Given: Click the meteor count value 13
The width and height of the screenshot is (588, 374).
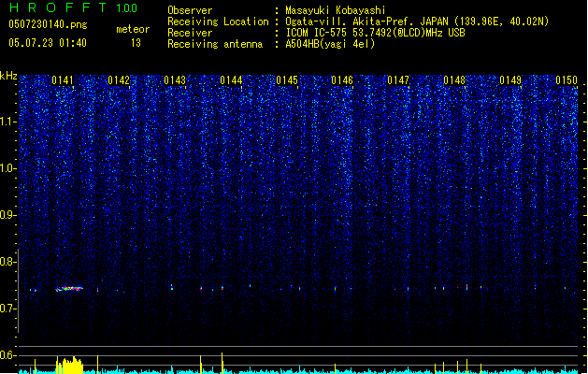Looking at the screenshot, I should click(136, 43).
